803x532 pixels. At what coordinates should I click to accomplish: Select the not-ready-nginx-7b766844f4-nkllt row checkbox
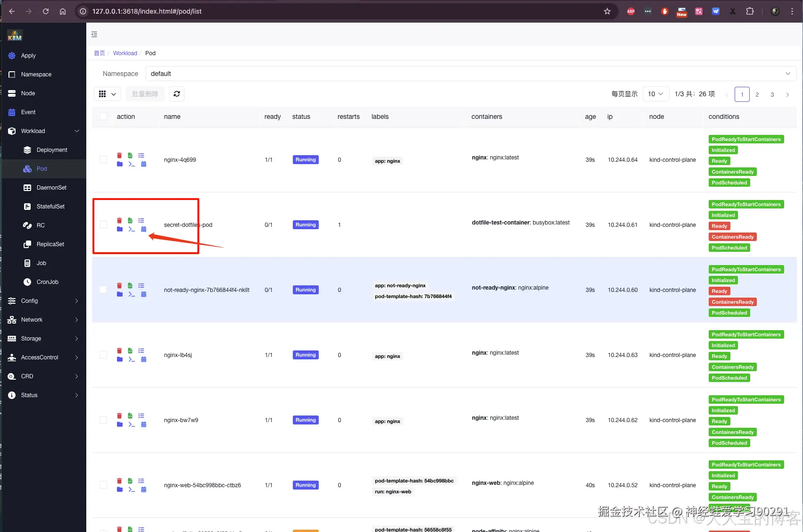pyautogui.click(x=103, y=290)
